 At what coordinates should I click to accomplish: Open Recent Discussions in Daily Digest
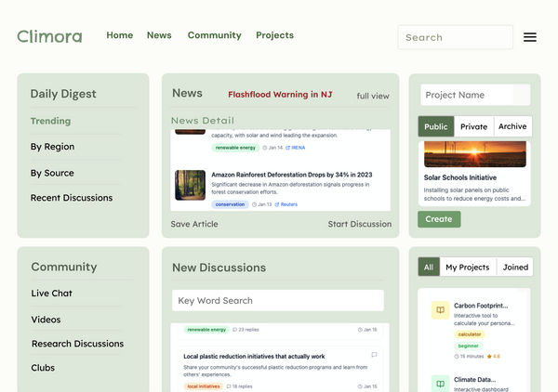pyautogui.click(x=72, y=198)
